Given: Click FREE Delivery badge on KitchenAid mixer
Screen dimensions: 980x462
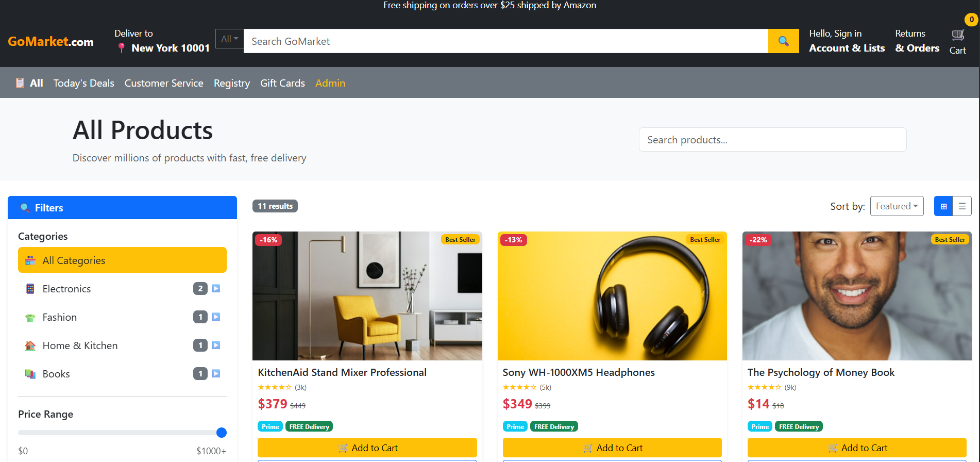Looking at the screenshot, I should pos(309,426).
